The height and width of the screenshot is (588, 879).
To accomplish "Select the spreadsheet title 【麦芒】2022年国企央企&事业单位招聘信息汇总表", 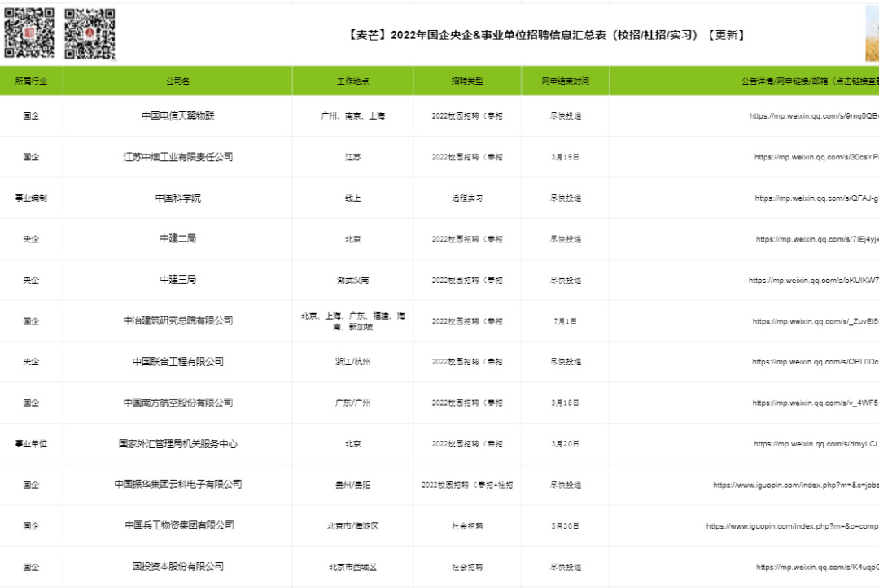I will pyautogui.click(x=546, y=35).
